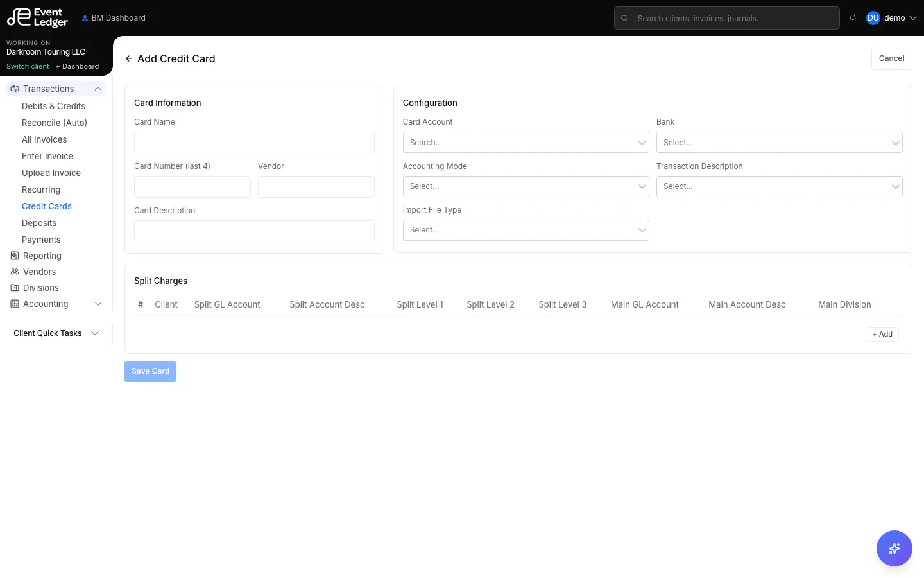Click the search magnifier icon
The height and width of the screenshot is (578, 924).
[x=624, y=18]
